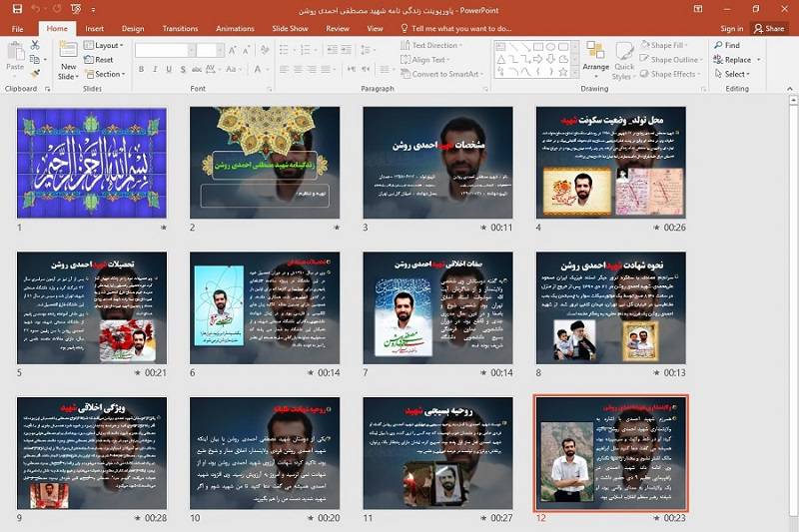Expand the Select dropdown in Editing
Image resolution: width=799 pixels, height=532 pixels.
click(x=737, y=74)
